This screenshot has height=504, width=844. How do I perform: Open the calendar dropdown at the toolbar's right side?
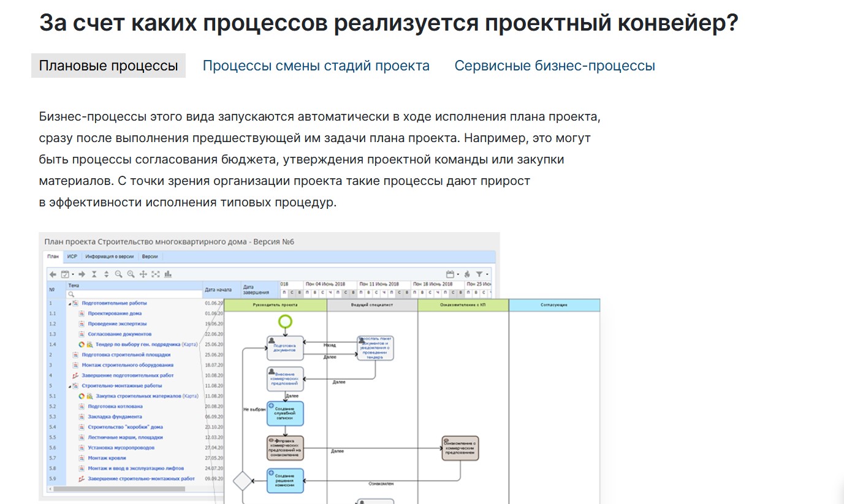451,274
